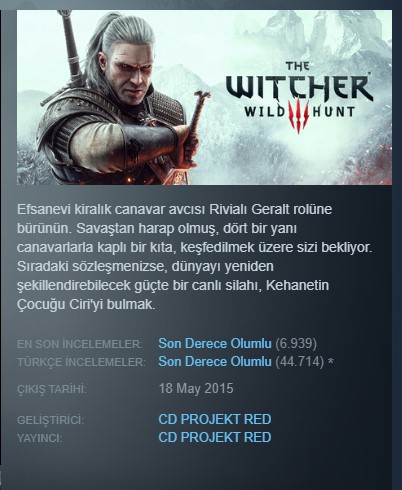This screenshot has height=490, width=402.
Task: Open developer CD PROJEKT RED link
Action: coord(215,419)
